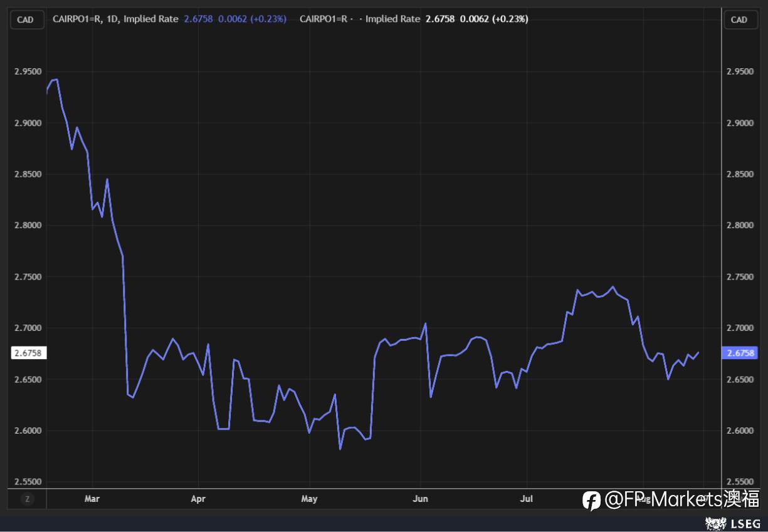Viewport: 768px width, 532px height.
Task: Click the right highlighted 2.6758 price label
Action: [x=740, y=353]
